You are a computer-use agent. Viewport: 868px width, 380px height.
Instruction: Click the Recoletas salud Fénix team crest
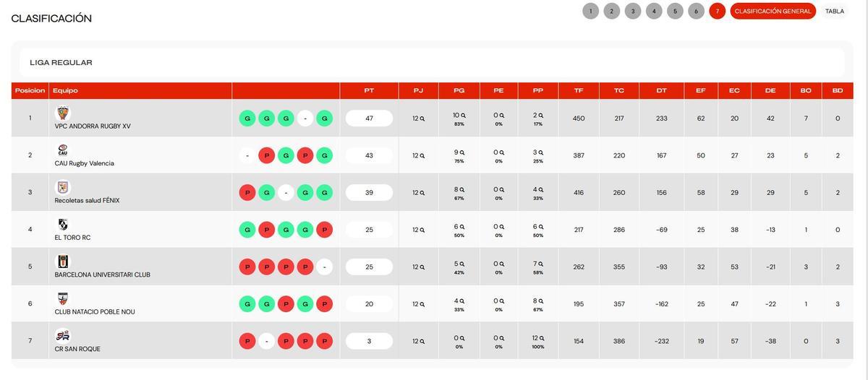point(63,188)
